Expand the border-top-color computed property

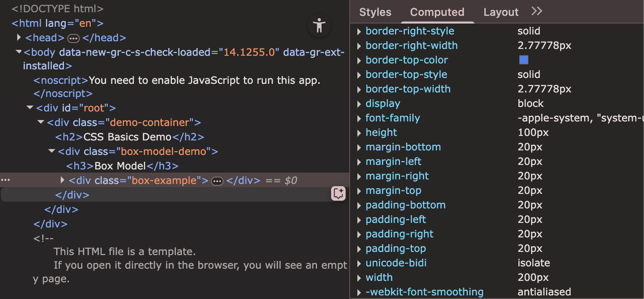359,60
